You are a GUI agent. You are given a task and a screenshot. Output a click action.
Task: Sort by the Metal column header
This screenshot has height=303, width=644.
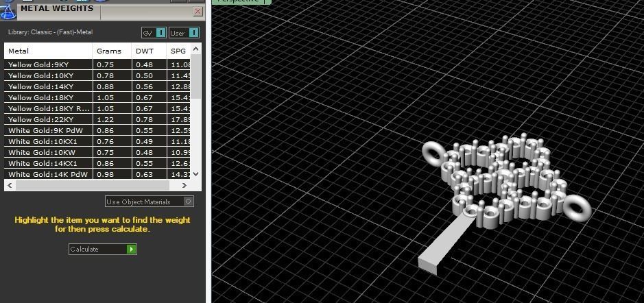click(x=48, y=51)
